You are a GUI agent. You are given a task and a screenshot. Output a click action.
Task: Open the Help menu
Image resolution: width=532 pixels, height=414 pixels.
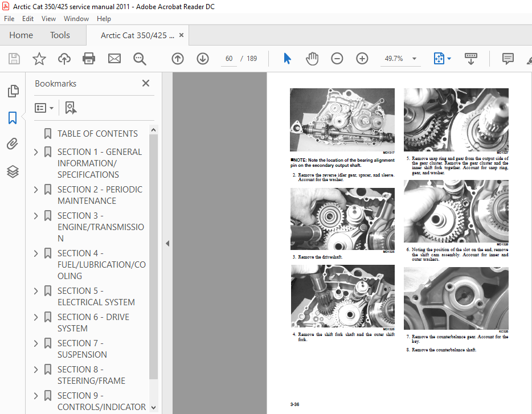(x=104, y=19)
